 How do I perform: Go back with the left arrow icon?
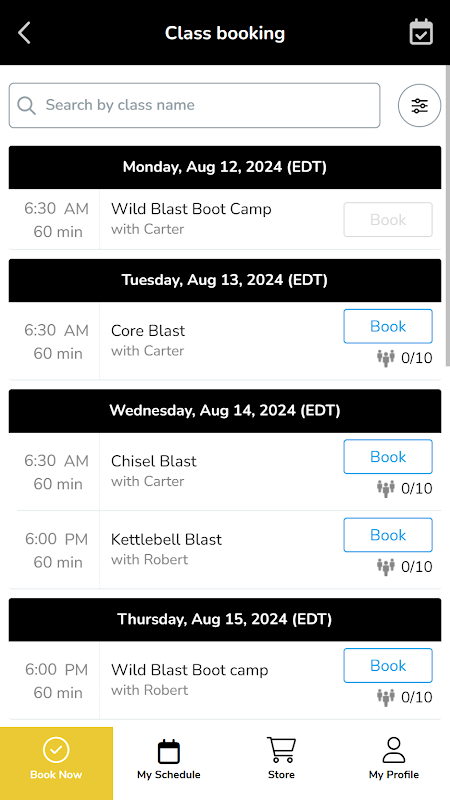24,33
